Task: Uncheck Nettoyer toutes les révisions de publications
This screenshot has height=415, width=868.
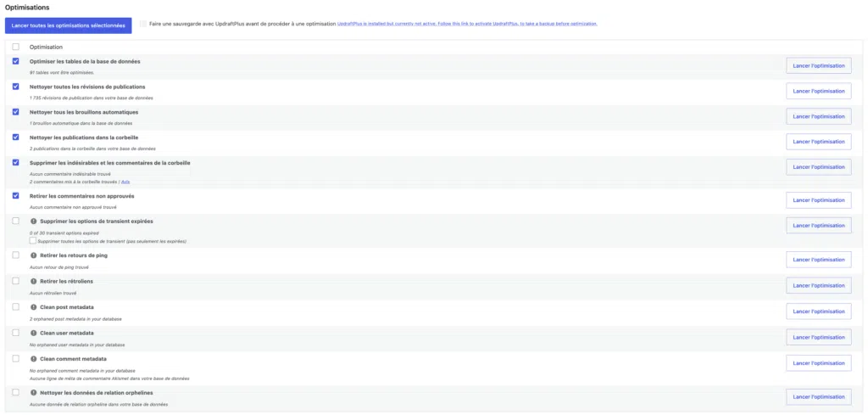Action: 15,87
